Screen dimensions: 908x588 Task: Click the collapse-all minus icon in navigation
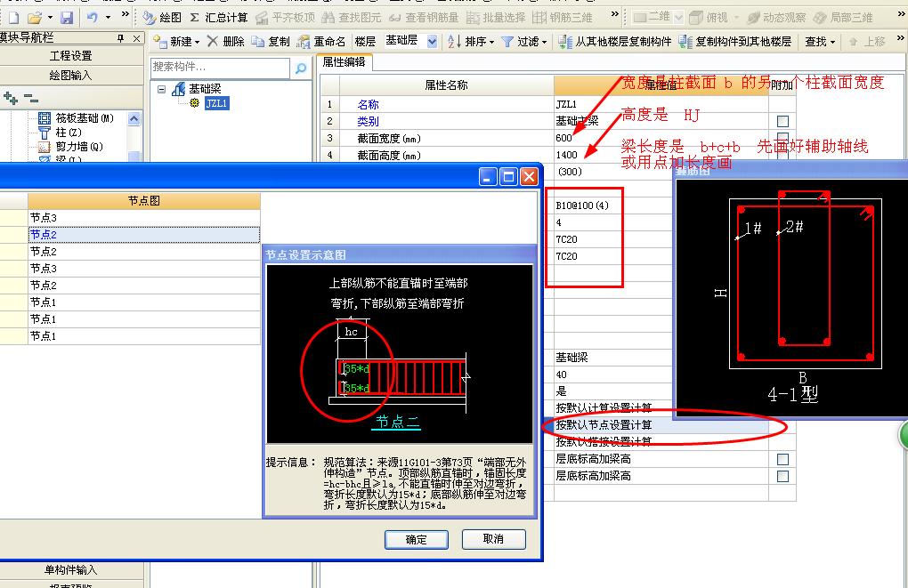pyautogui.click(x=31, y=98)
